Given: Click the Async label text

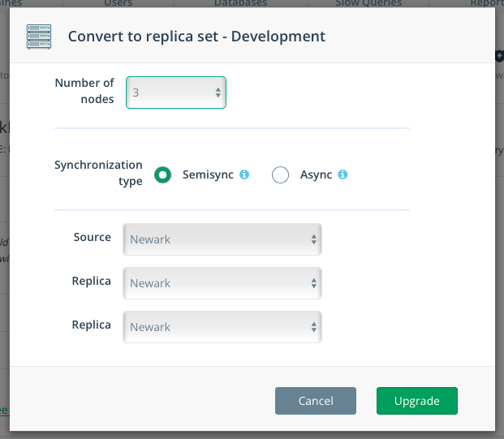Looking at the screenshot, I should [x=316, y=174].
